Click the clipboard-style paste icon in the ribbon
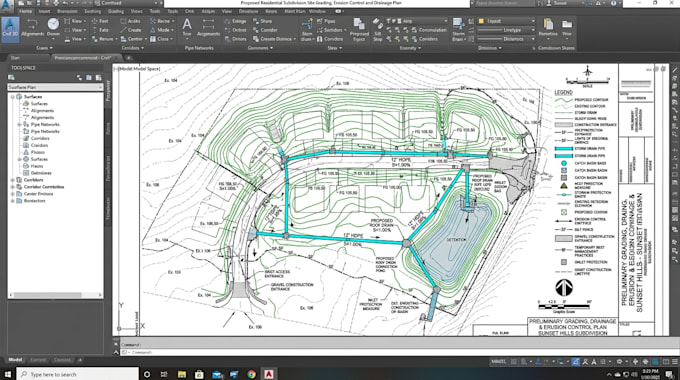This screenshot has height=380, width=680. [x=548, y=27]
